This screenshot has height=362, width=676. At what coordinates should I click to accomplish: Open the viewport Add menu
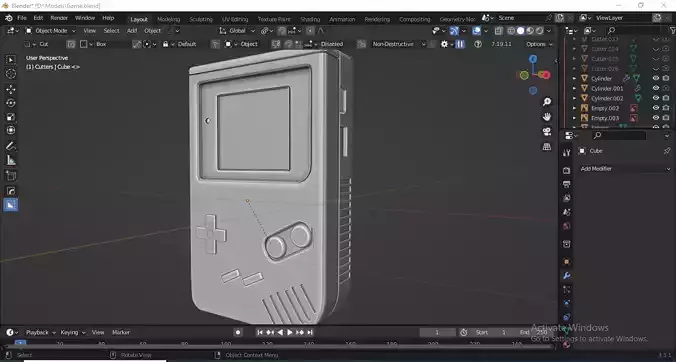[132, 31]
